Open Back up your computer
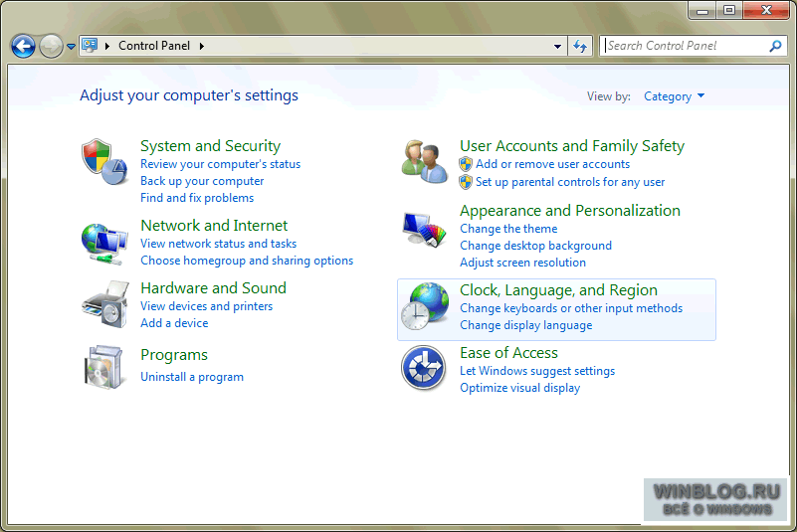This screenshot has height=532, width=797. 202,181
